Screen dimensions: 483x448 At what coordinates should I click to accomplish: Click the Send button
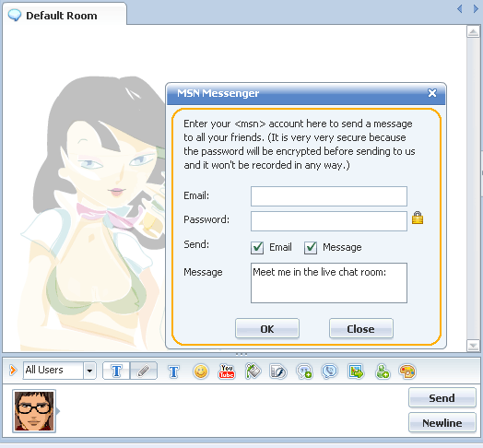(442, 398)
